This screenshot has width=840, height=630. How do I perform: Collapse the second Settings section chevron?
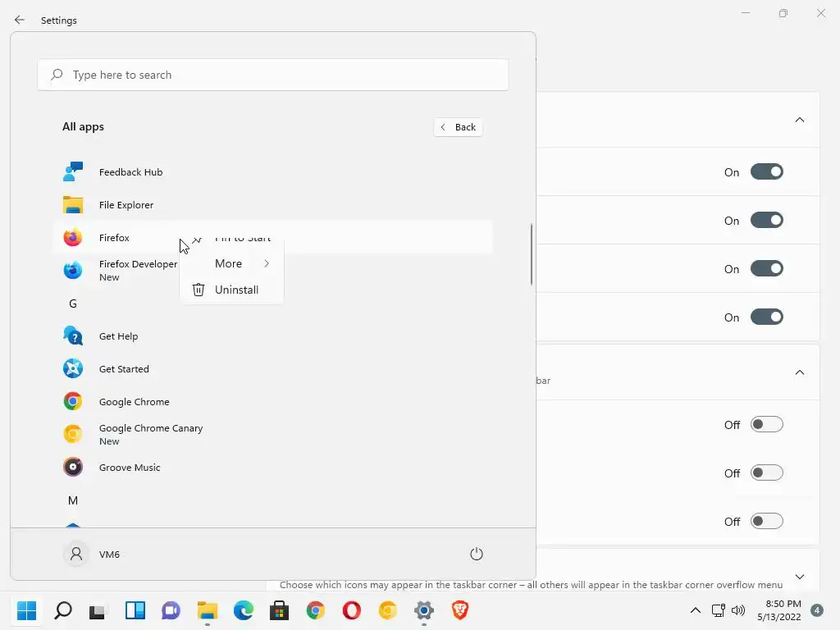799,372
